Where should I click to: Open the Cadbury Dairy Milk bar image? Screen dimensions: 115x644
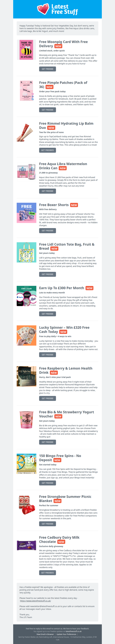(26, 546)
